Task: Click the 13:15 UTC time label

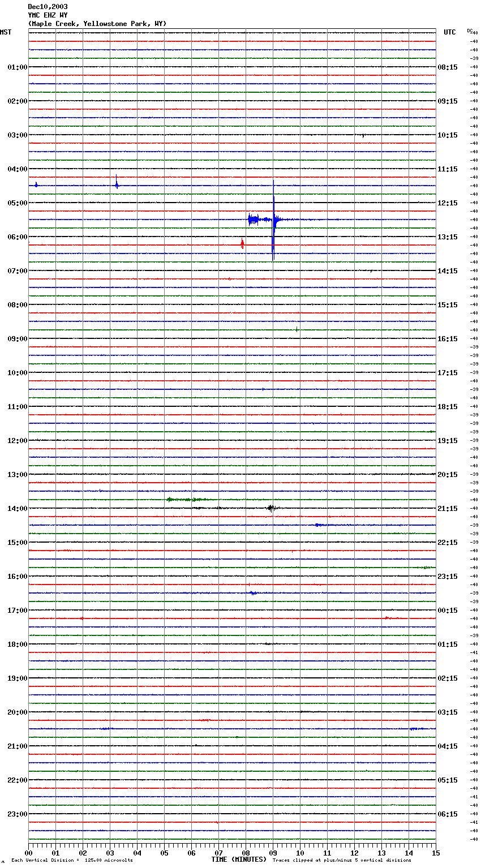Action: (448, 237)
